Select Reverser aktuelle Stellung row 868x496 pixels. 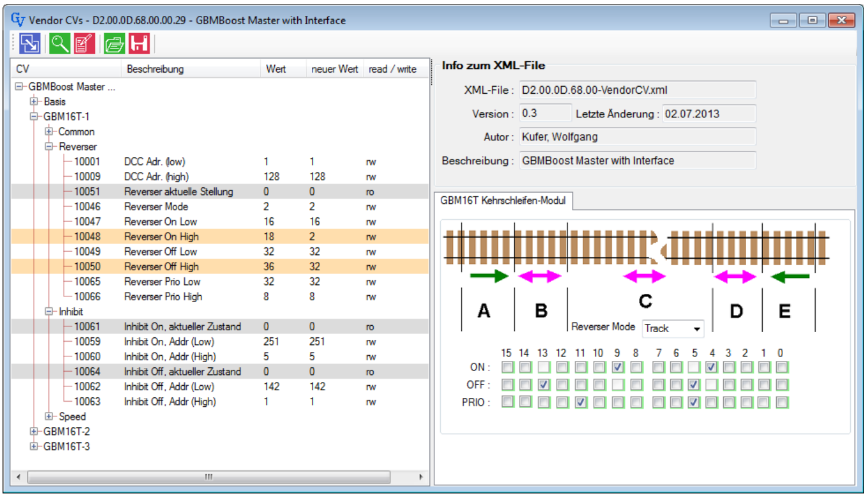(x=220, y=192)
